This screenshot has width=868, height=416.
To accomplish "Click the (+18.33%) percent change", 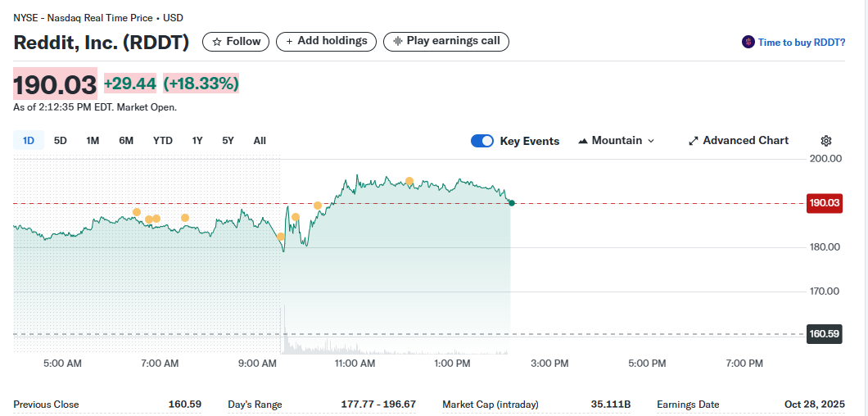I will (x=201, y=84).
